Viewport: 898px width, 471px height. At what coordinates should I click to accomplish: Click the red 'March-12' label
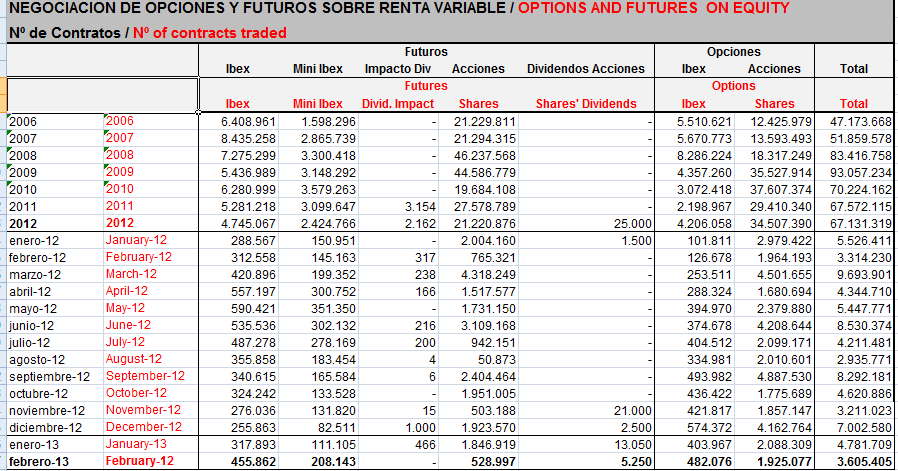(131, 274)
